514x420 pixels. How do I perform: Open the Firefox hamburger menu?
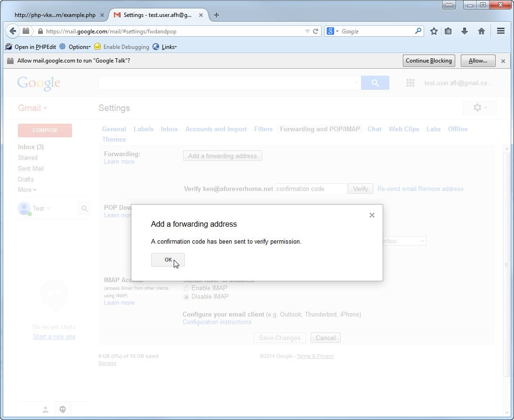click(501, 31)
